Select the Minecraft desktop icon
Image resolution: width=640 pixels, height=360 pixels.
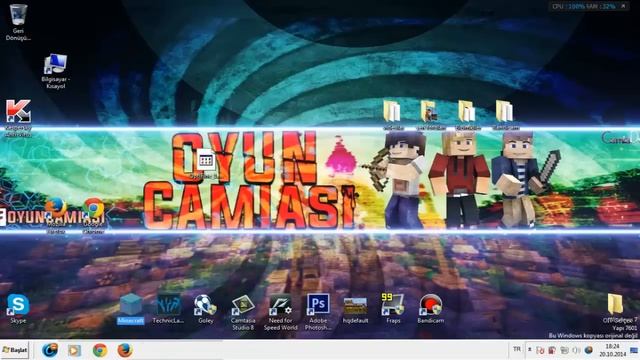(x=131, y=309)
